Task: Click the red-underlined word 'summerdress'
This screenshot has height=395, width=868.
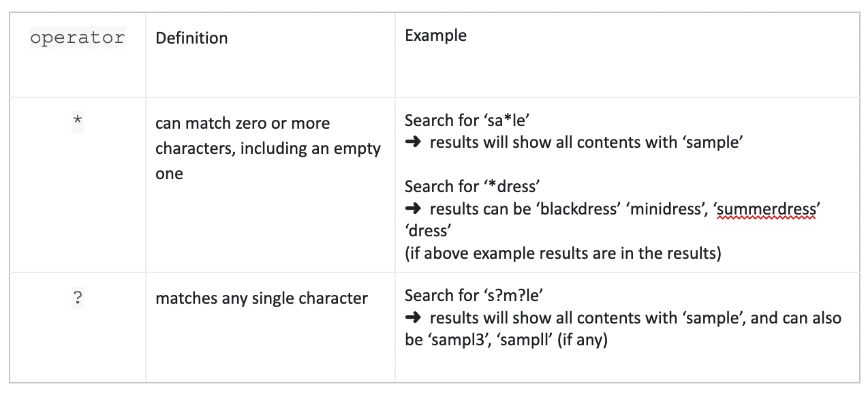Action: pyautogui.click(x=766, y=210)
